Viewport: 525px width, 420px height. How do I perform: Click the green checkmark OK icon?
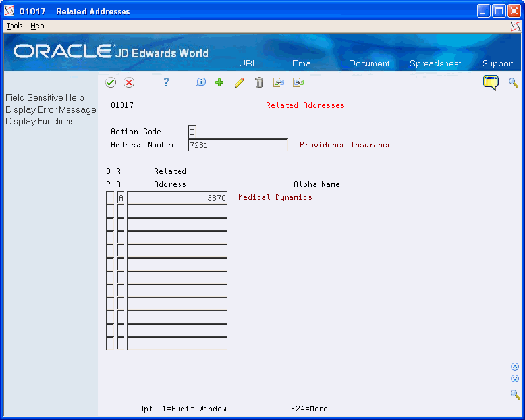point(111,82)
